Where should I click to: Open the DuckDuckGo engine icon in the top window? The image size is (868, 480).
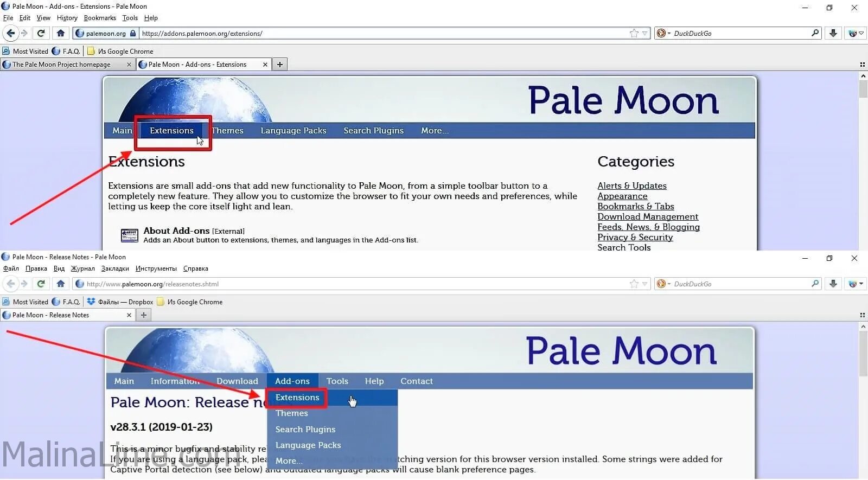pos(663,34)
